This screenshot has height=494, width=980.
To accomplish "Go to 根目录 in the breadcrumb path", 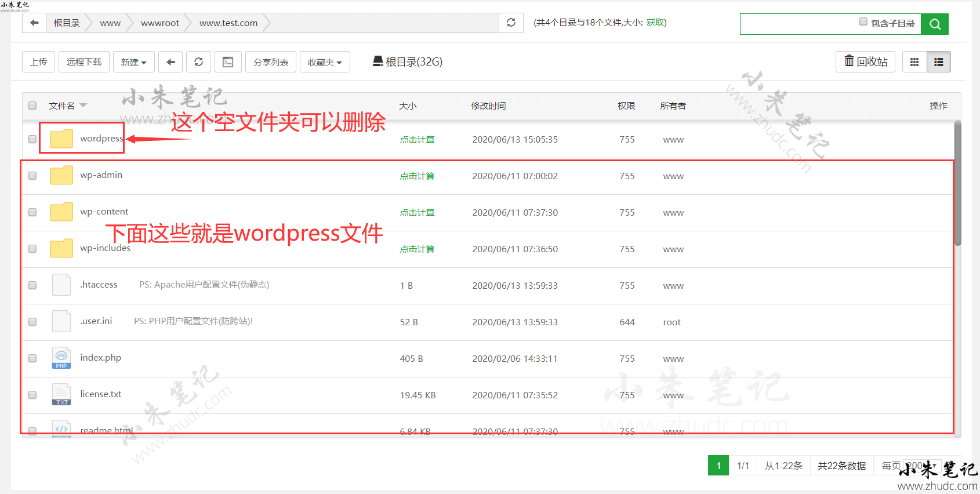I will (x=67, y=23).
